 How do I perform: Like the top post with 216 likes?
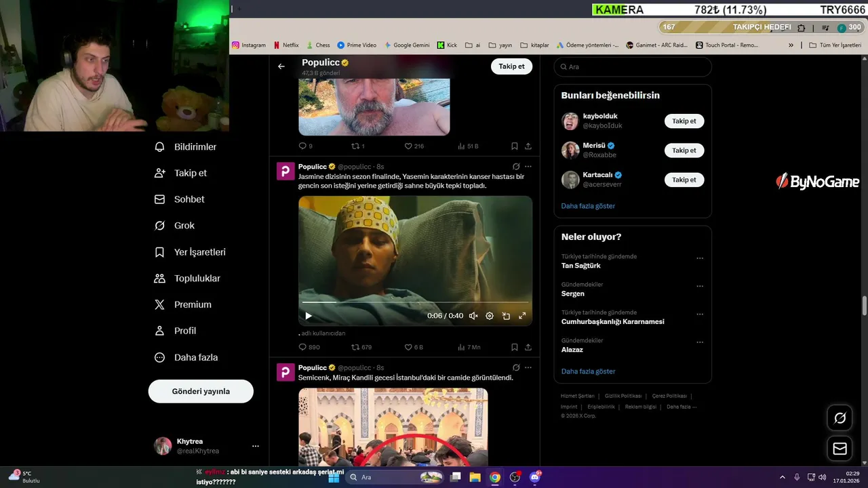[x=414, y=146]
